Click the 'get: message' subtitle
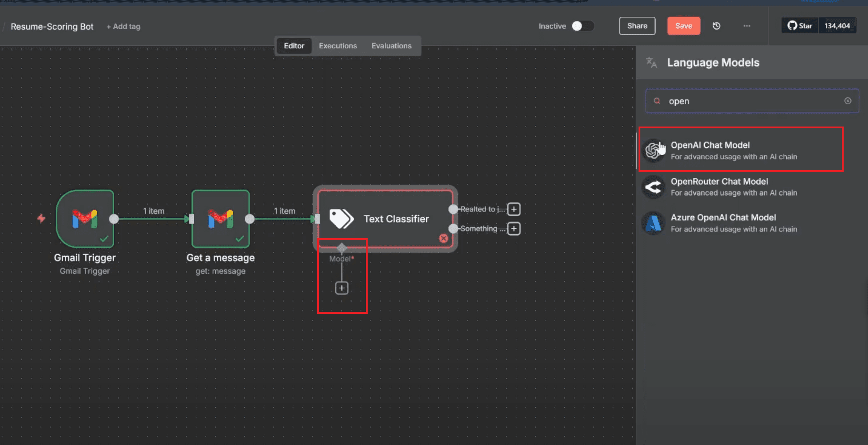Image resolution: width=868 pixels, height=445 pixels. pos(220,271)
